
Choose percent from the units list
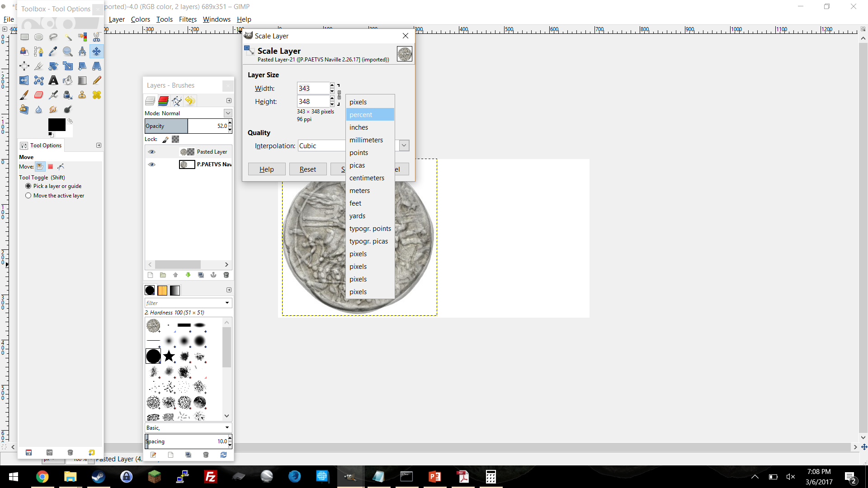point(370,115)
